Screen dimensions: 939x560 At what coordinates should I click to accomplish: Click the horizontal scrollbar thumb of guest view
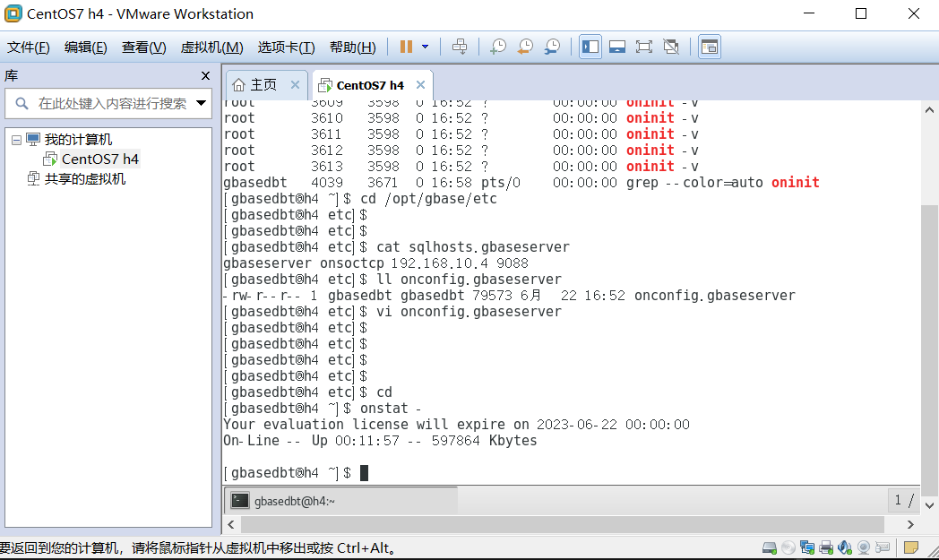[563, 525]
